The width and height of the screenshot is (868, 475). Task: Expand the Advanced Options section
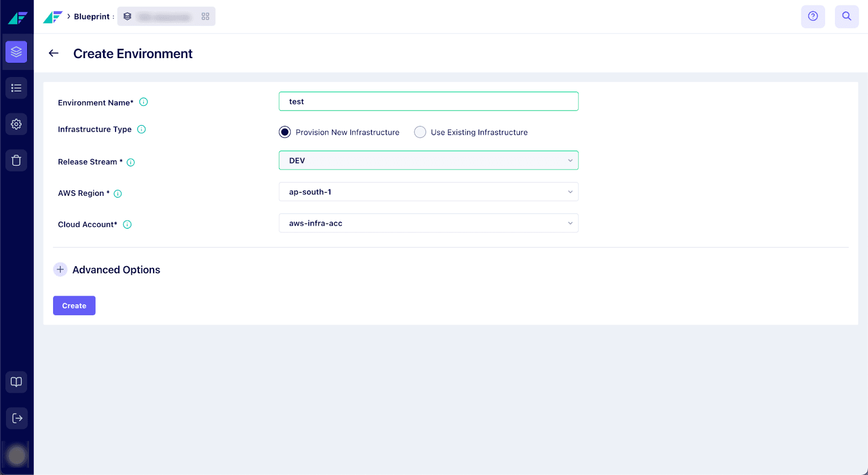(x=60, y=269)
